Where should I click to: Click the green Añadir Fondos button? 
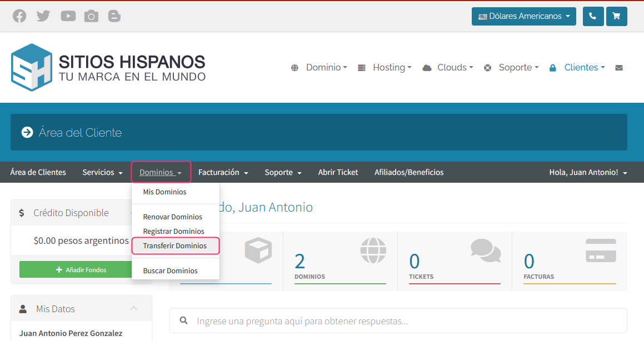click(81, 269)
